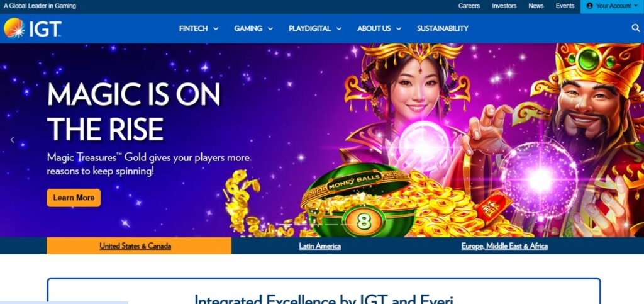Image resolution: width=644 pixels, height=304 pixels.
Task: Open the PlayDigital dropdown chevron
Action: tap(339, 29)
